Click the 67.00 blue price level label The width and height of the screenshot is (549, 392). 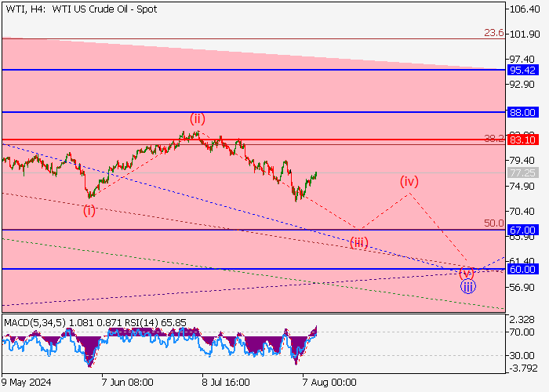tap(523, 230)
